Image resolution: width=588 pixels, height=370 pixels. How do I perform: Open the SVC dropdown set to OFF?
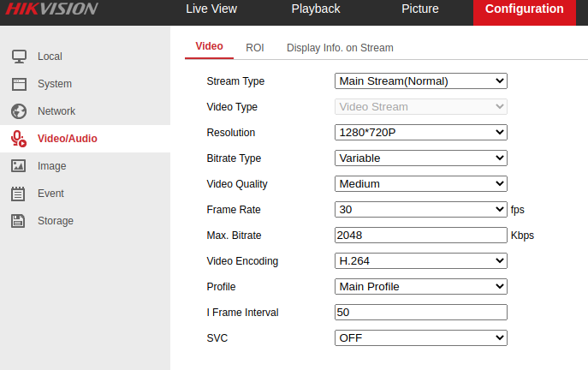pyautogui.click(x=421, y=338)
